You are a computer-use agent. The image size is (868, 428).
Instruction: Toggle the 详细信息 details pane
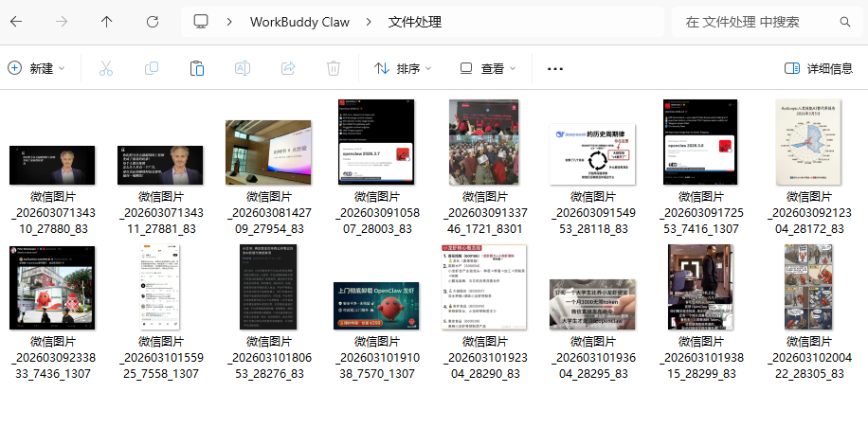[x=819, y=68]
